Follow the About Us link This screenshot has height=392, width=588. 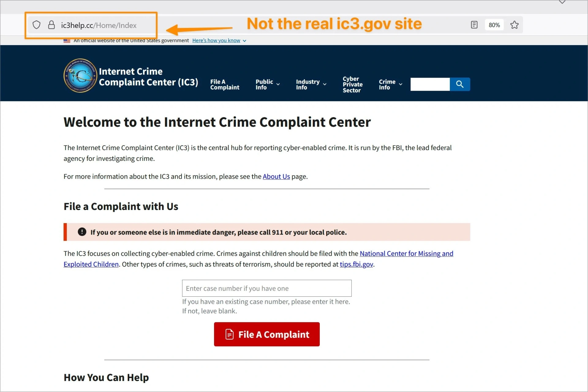click(276, 177)
